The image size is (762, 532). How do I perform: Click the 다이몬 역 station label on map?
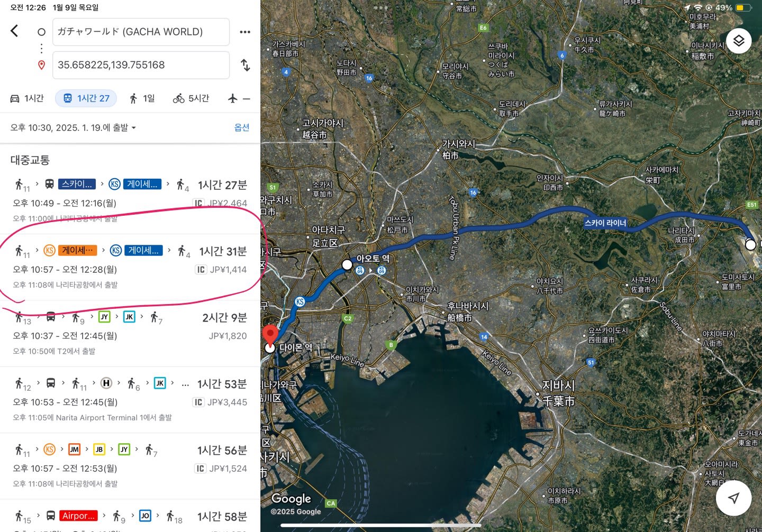pyautogui.click(x=296, y=347)
